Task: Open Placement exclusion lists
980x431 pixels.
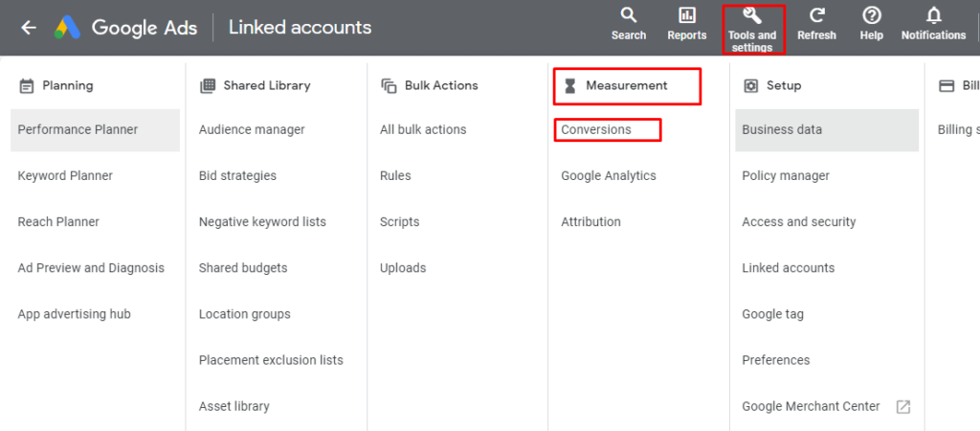Action: click(x=271, y=360)
